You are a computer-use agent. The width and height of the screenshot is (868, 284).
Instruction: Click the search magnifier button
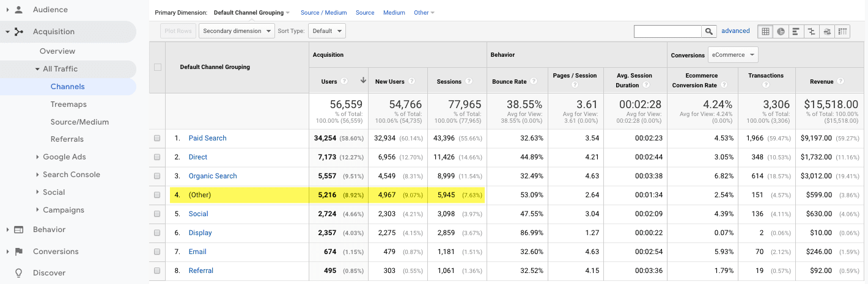pos(709,31)
